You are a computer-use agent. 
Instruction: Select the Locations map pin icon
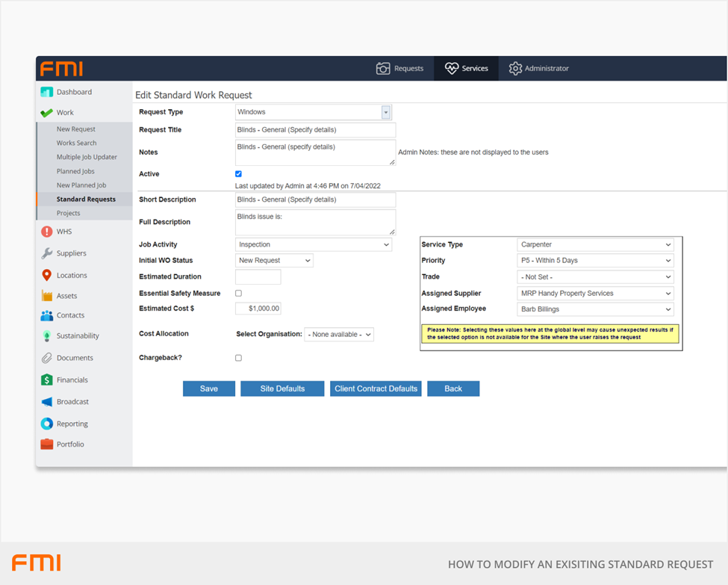pos(46,275)
